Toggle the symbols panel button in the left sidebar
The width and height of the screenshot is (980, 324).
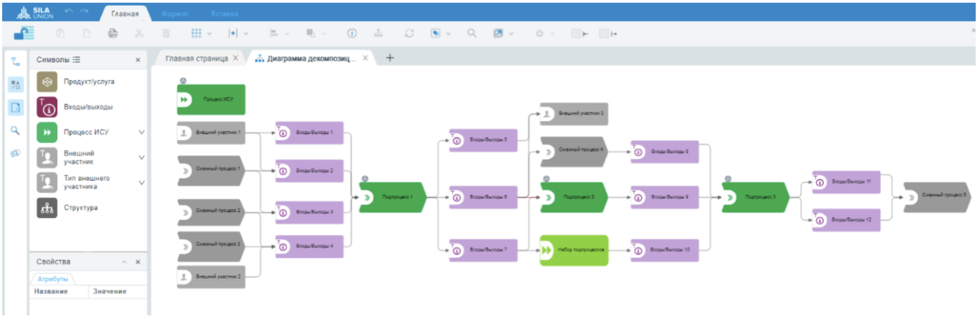tap(15, 84)
